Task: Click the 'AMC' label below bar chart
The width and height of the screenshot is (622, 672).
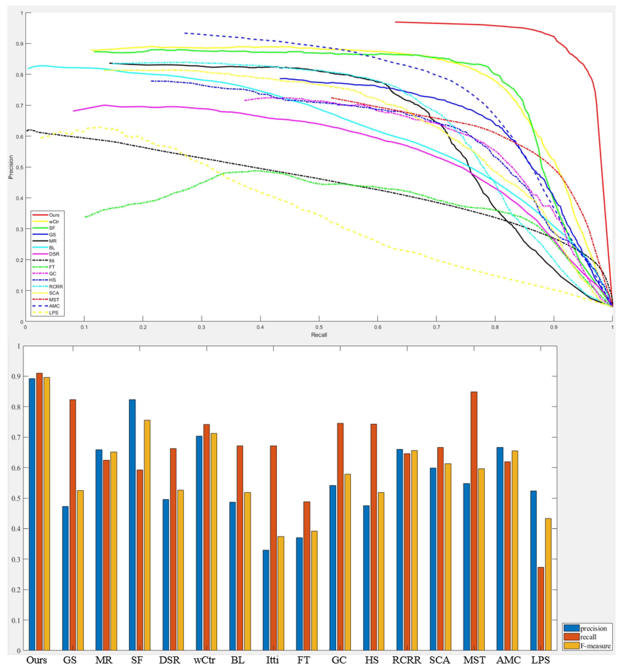Action: [x=508, y=660]
